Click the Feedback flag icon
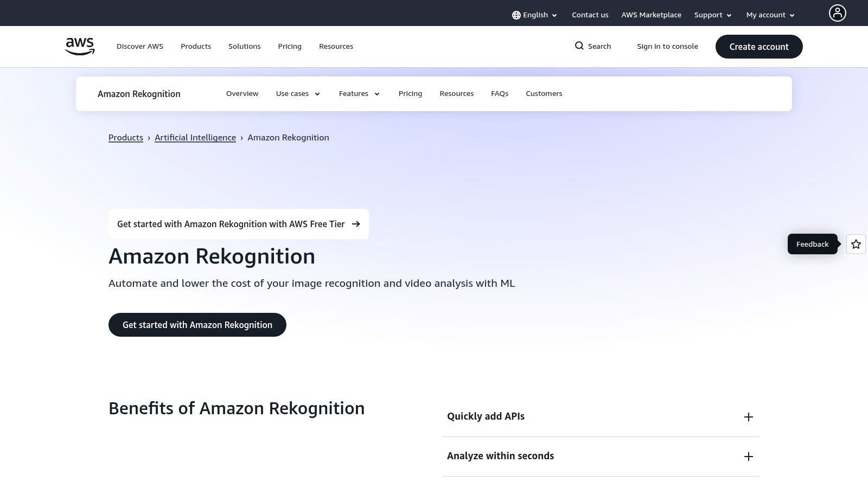 pyautogui.click(x=812, y=244)
